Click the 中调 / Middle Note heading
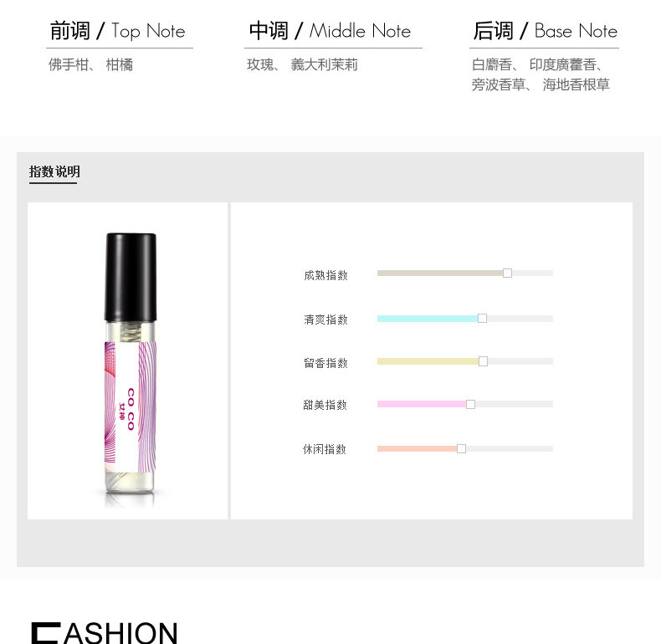This screenshot has height=644, width=661. tap(330, 31)
